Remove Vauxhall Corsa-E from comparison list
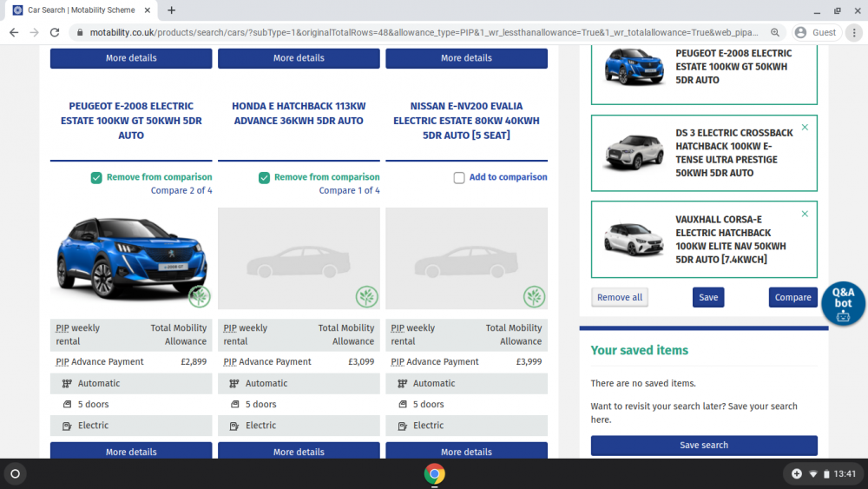This screenshot has width=868, height=489. point(805,214)
